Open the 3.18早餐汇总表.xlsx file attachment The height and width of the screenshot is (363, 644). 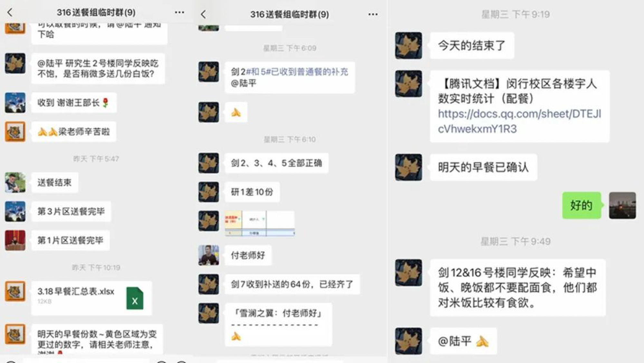(92, 298)
